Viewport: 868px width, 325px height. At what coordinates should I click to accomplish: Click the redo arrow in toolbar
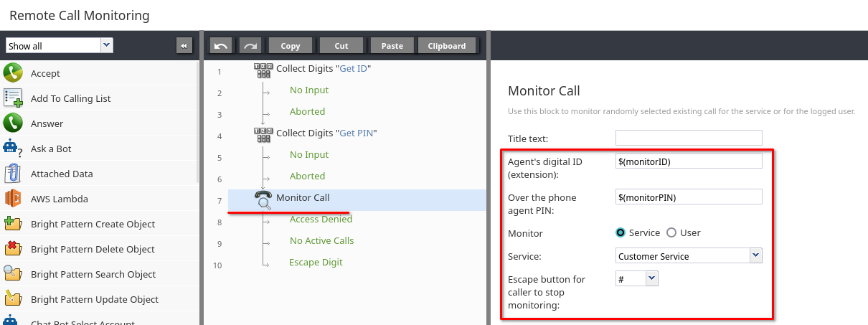[x=250, y=46]
